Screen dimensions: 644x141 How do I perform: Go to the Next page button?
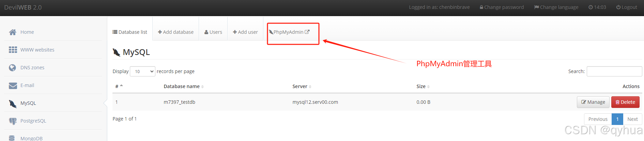(632, 119)
